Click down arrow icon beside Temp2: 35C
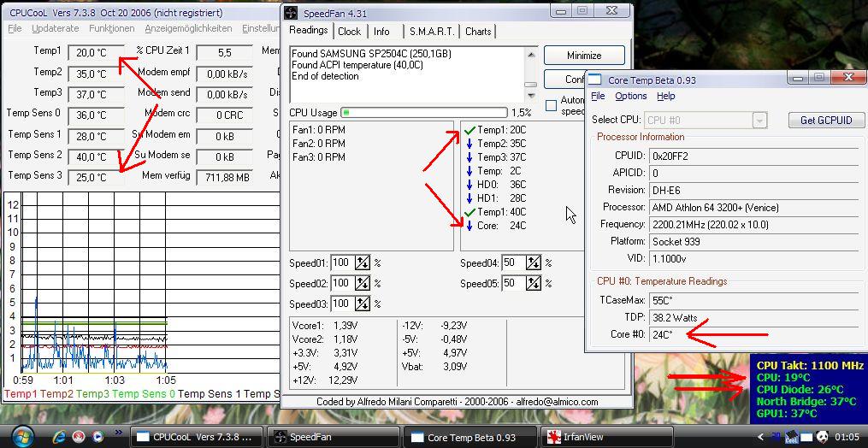Image resolution: width=868 pixels, height=448 pixels. [469, 144]
